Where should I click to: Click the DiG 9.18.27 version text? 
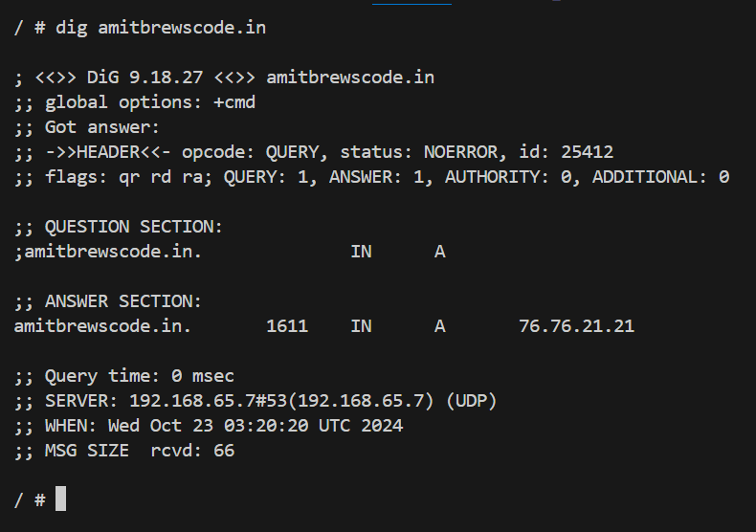[145, 78]
